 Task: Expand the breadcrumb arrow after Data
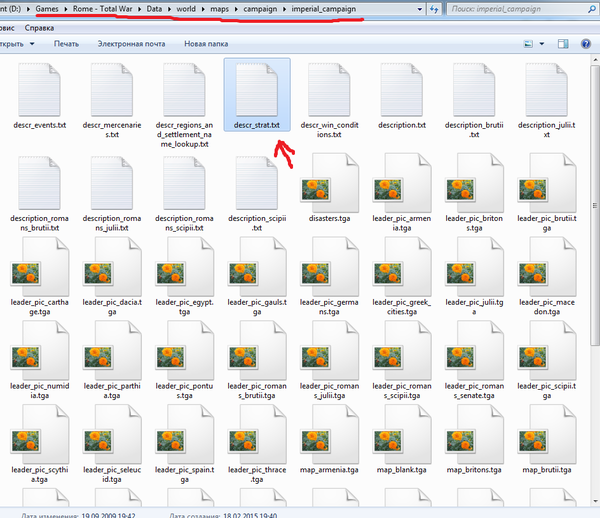click(168, 8)
